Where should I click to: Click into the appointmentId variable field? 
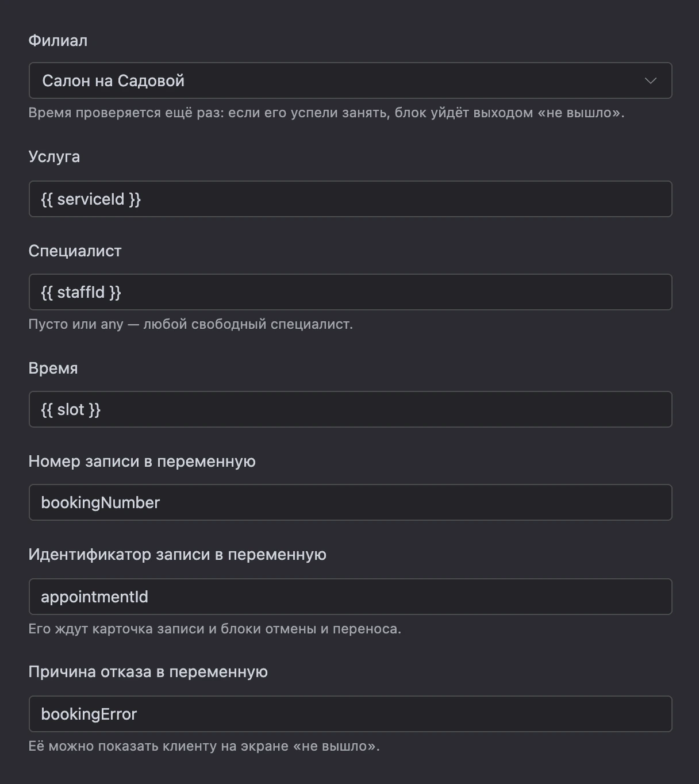[350, 597]
